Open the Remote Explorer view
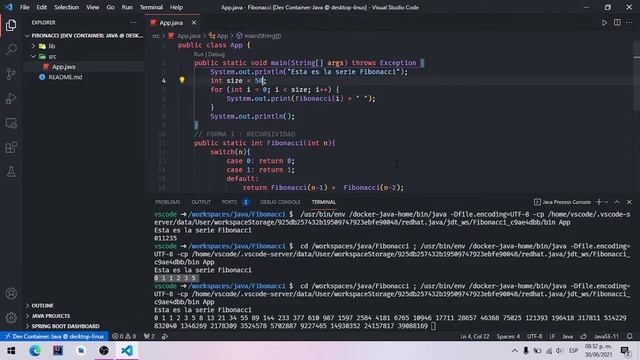Screen dimensions: 640x360 (x=11, y=123)
